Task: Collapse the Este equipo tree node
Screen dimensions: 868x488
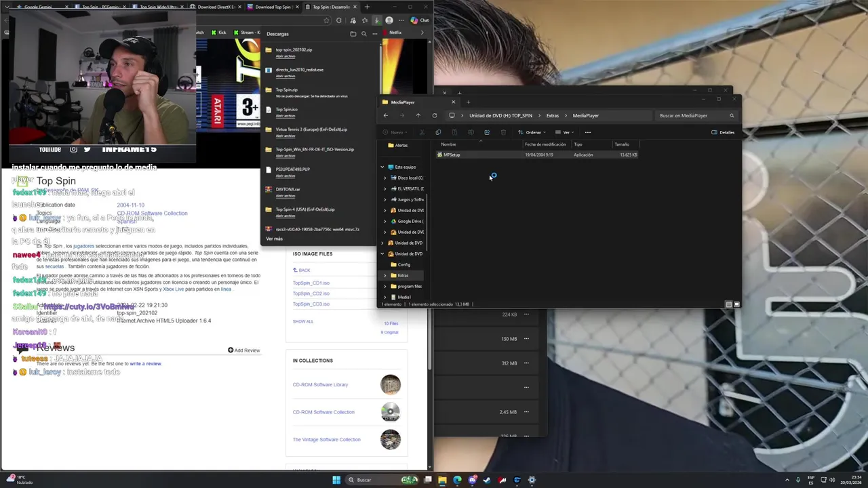Action: tap(382, 167)
